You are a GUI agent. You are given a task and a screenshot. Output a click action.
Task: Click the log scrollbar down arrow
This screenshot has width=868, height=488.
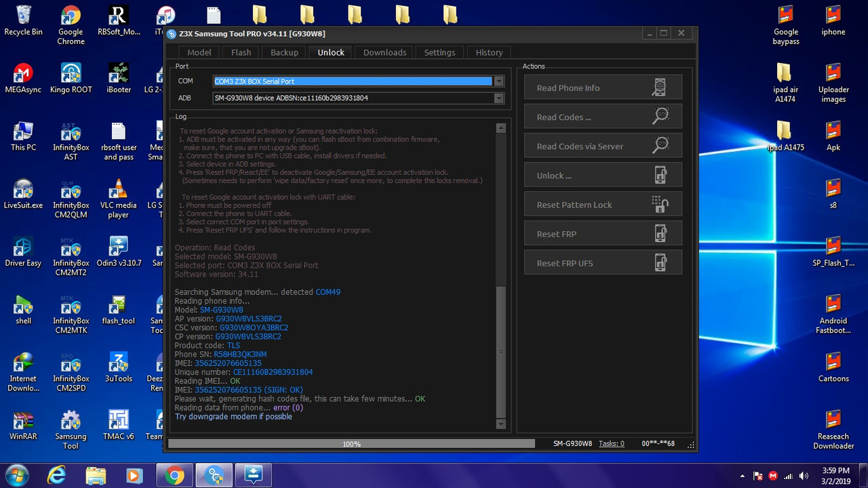[x=501, y=424]
